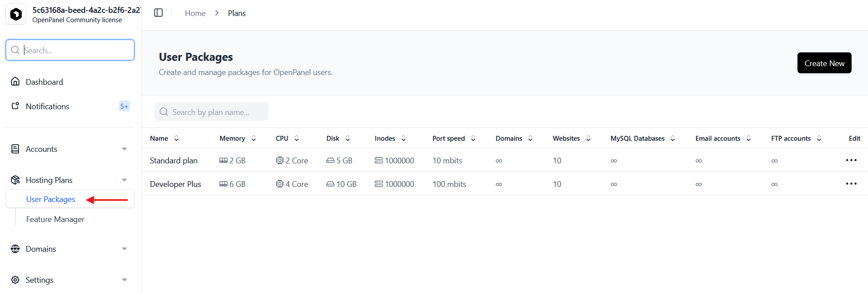Click the memory icon in Developer Plus row
The width and height of the screenshot is (868, 293).
(x=224, y=184)
